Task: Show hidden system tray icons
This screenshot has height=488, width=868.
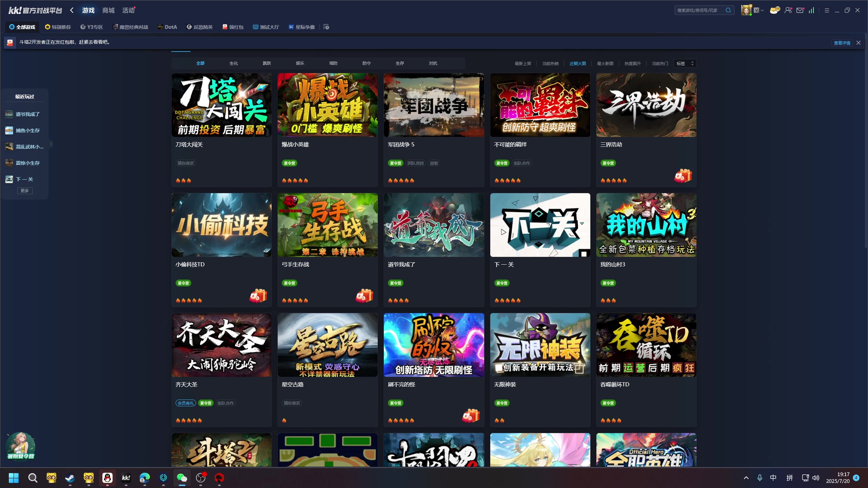Action: pyautogui.click(x=746, y=478)
